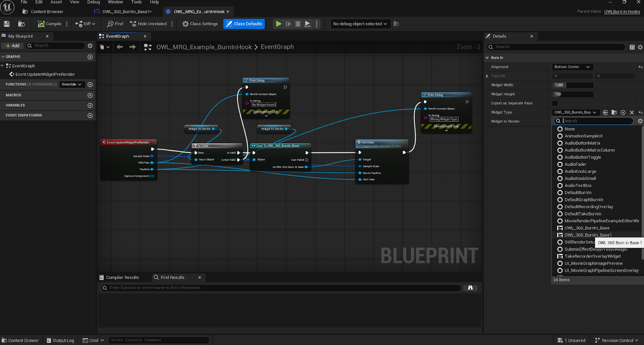Add a new graph with plus icon

click(90, 57)
